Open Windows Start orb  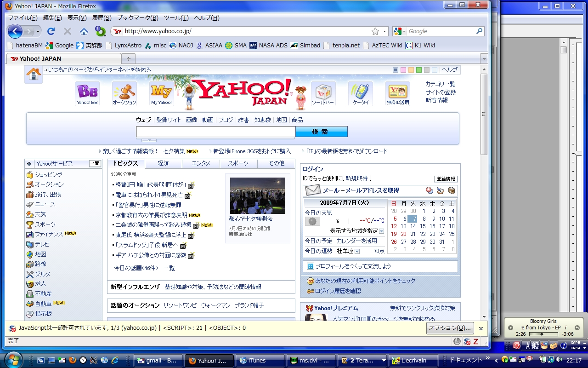pos(13,360)
